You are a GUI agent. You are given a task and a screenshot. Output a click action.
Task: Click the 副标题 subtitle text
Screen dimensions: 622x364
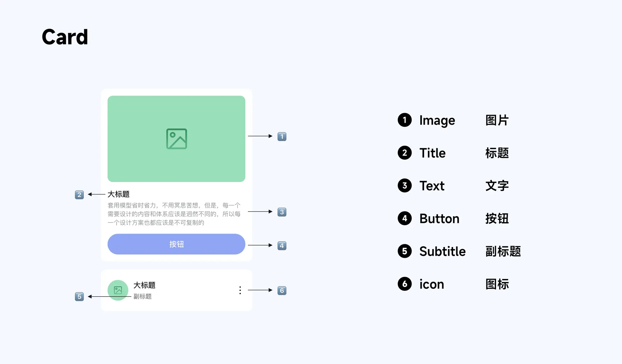[142, 296]
